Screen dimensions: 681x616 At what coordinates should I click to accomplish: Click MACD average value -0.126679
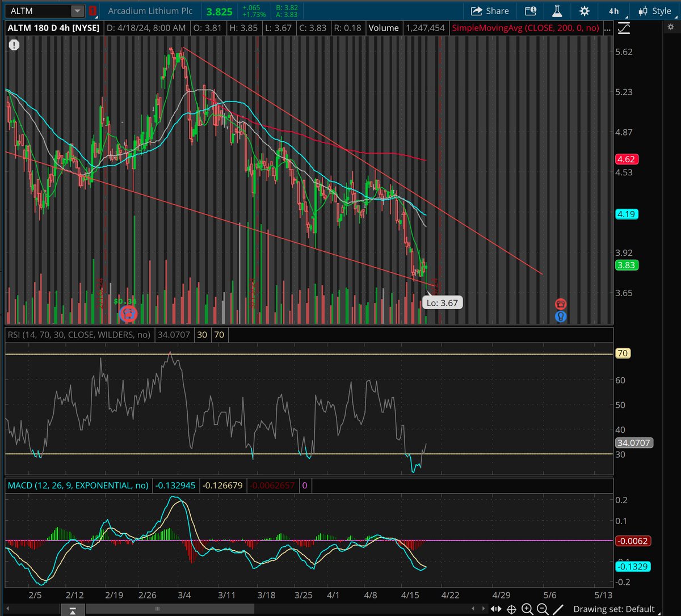pos(222,486)
